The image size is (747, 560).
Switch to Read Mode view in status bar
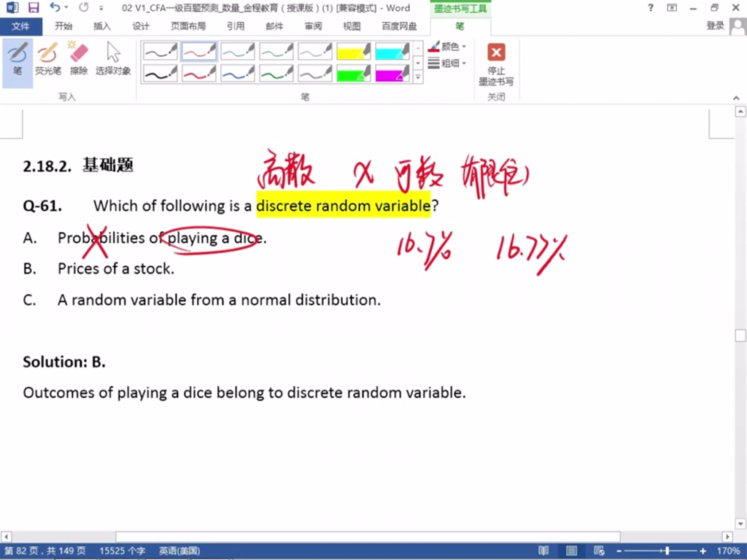543,551
